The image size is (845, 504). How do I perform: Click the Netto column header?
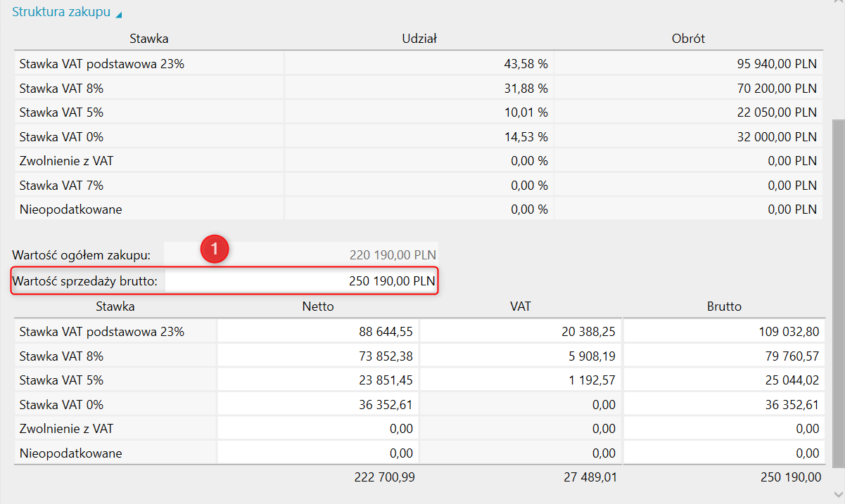pos(318,306)
